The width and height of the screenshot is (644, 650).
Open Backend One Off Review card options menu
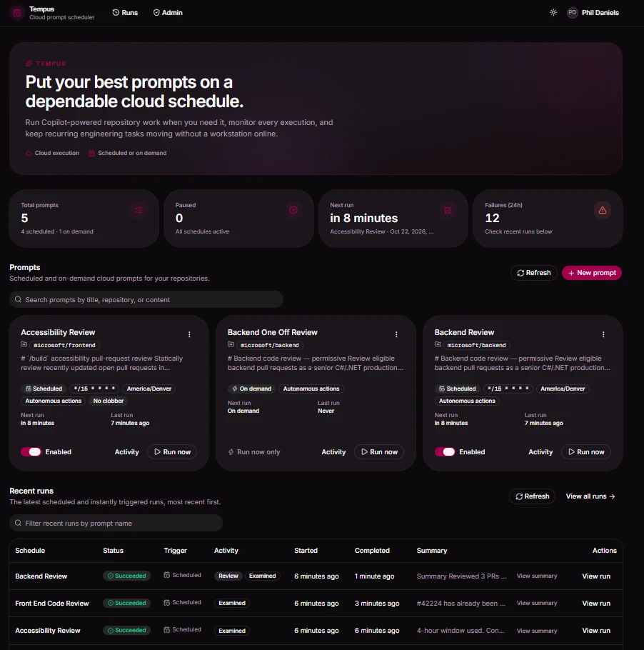396,334
